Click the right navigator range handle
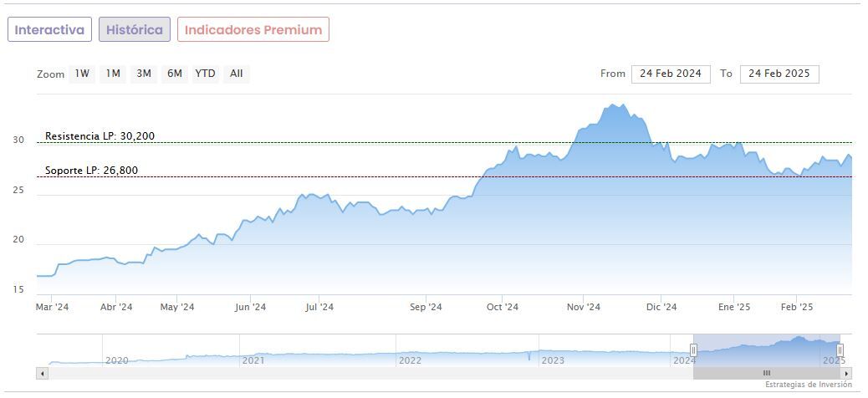This screenshot has width=868, height=398. tap(840, 350)
